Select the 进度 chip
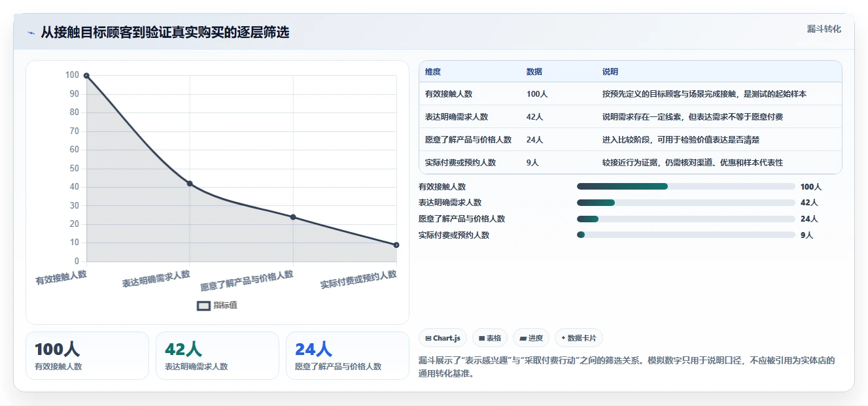The width and height of the screenshot is (868, 406). [x=531, y=338]
